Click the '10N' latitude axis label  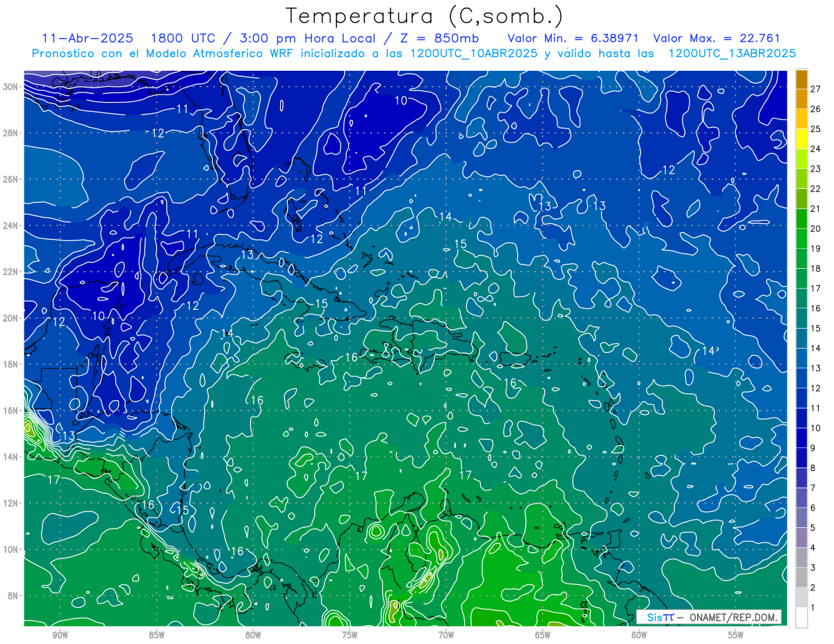[x=11, y=550]
